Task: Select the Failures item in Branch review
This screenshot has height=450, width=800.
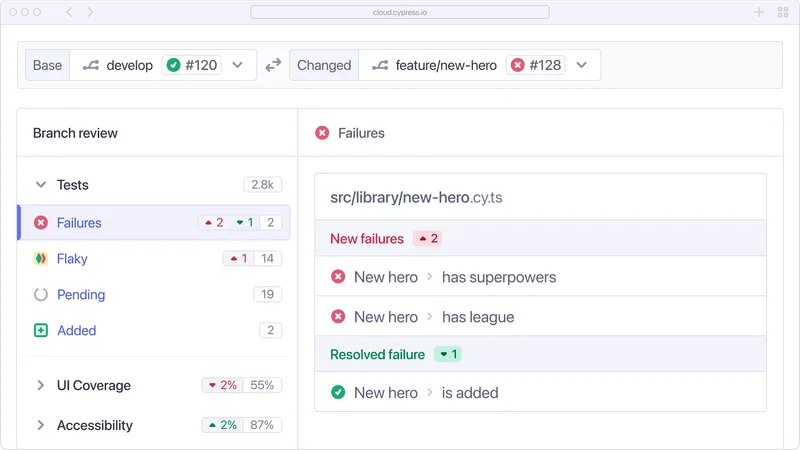Action: pyautogui.click(x=154, y=222)
